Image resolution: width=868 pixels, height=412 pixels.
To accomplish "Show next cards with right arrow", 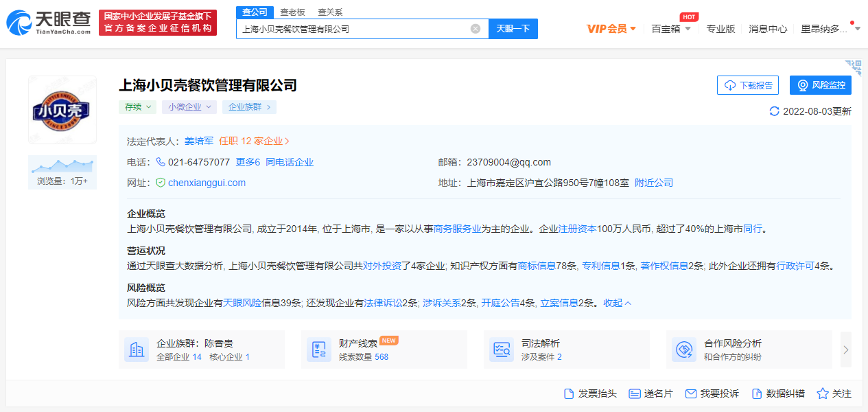I will click(x=846, y=350).
